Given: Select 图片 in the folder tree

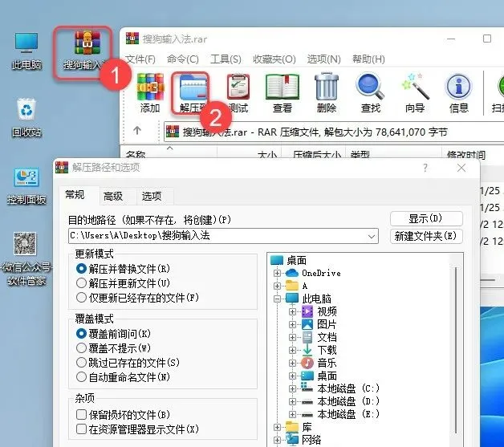Looking at the screenshot, I should tap(319, 324).
